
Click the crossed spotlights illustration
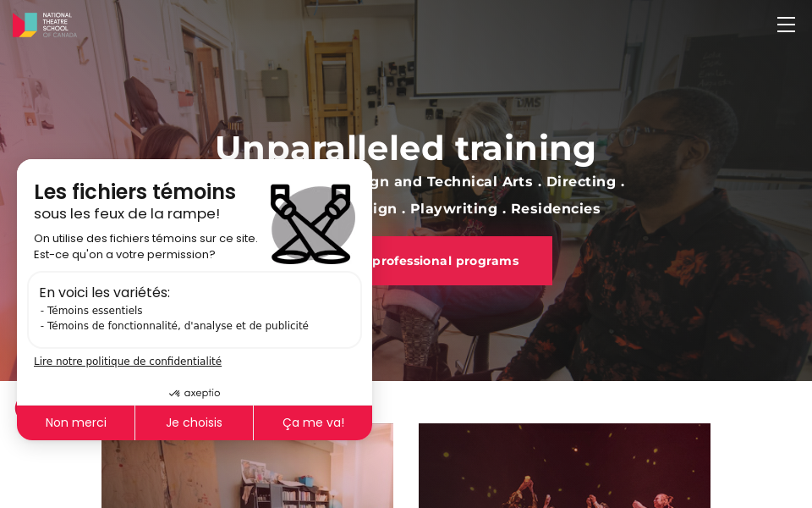coord(311,224)
